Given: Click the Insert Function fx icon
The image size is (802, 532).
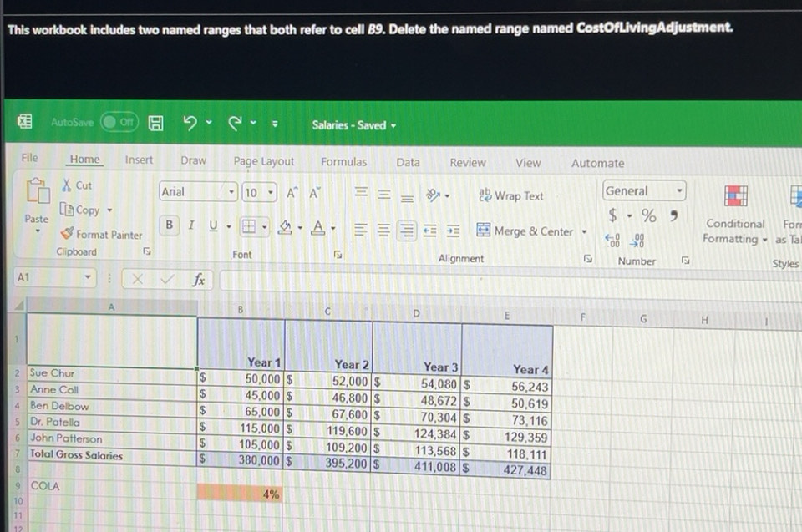Looking at the screenshot, I should click(200, 277).
